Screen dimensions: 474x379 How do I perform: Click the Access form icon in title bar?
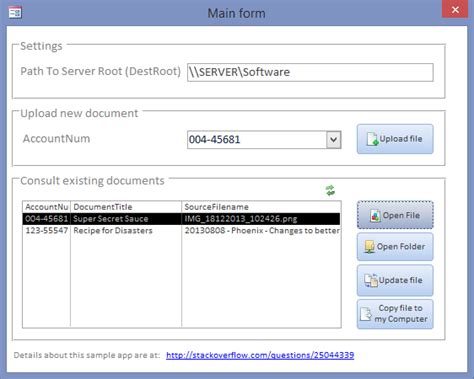[15, 13]
